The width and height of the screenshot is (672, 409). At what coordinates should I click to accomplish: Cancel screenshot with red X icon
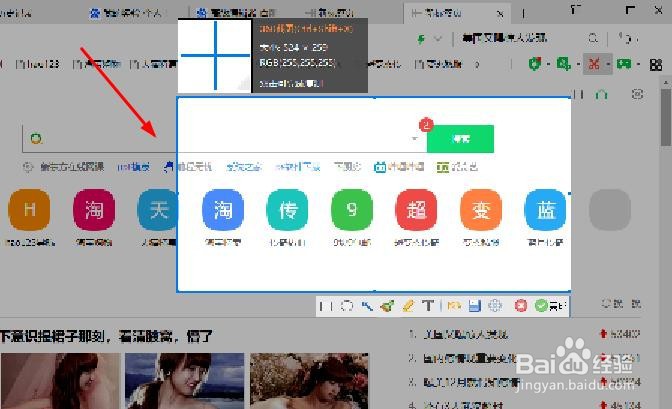click(x=521, y=306)
